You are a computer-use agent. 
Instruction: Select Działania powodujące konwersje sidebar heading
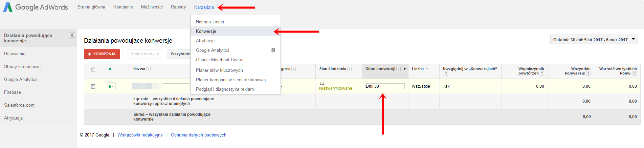coord(28,38)
